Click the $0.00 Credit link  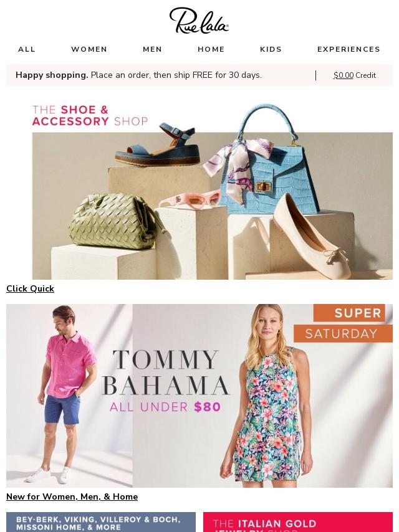coord(355,75)
